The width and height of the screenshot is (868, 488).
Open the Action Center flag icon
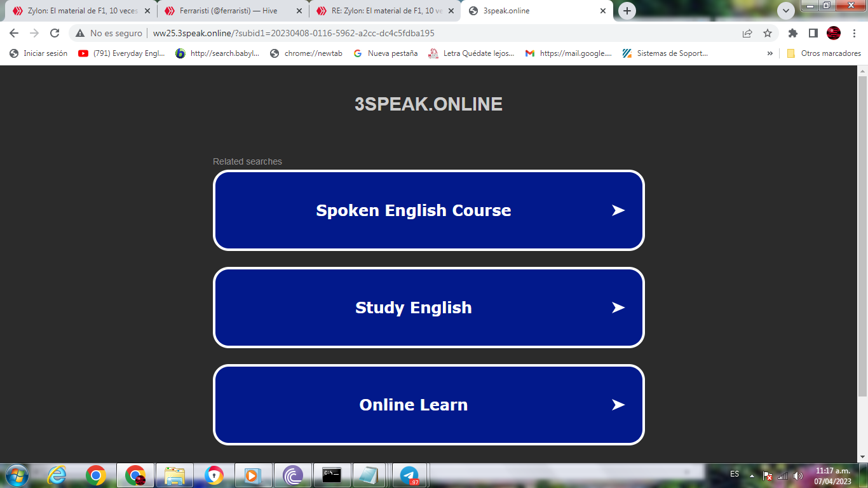768,475
